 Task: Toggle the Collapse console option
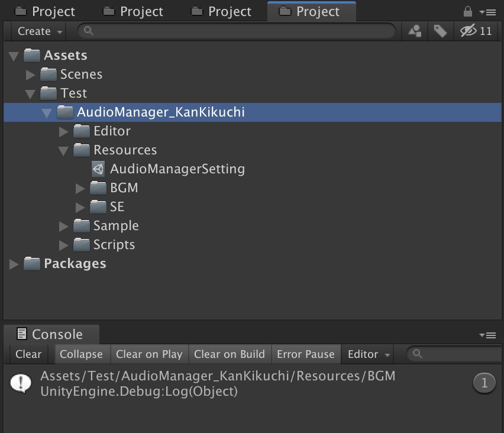[81, 354]
